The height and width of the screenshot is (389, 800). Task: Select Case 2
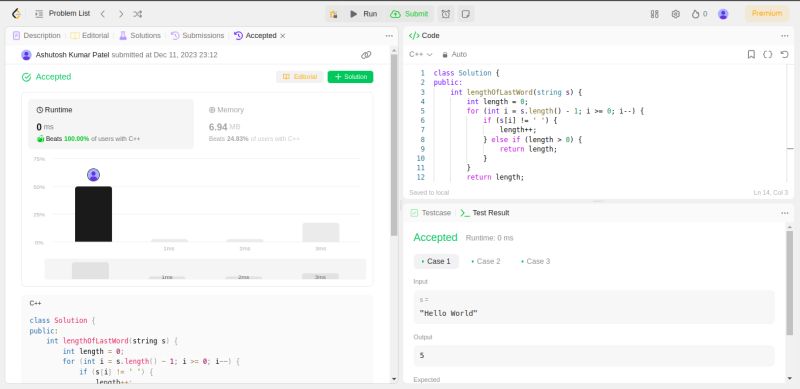[486, 261]
